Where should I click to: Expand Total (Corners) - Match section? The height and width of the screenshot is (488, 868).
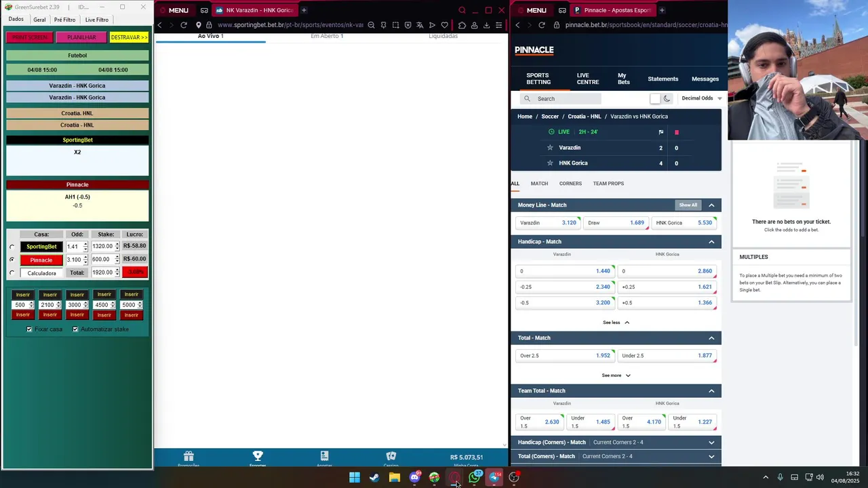point(711,457)
